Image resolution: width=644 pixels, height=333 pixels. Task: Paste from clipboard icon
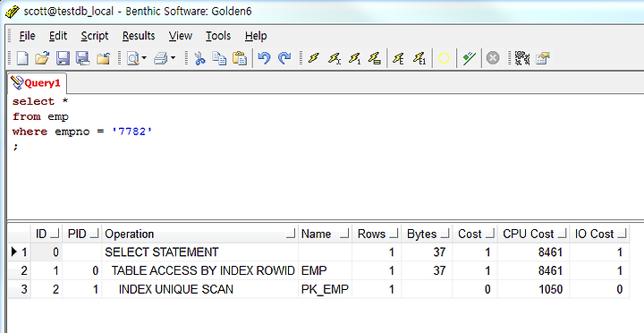240,58
